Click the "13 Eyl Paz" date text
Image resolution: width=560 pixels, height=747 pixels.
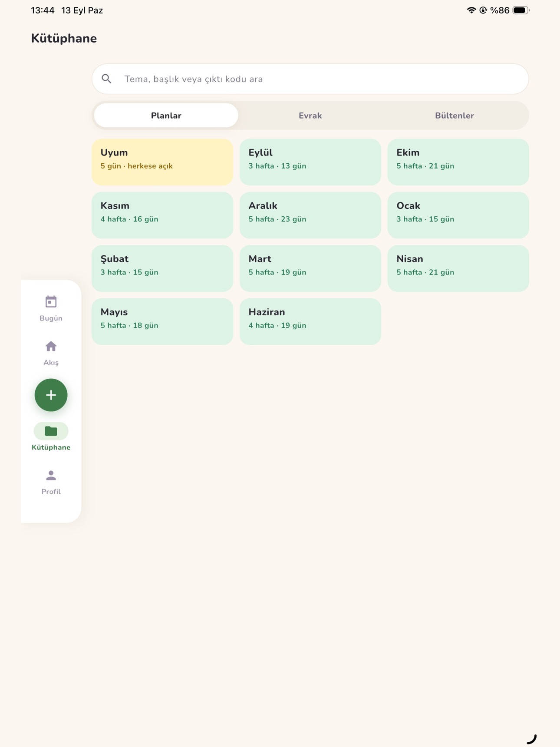tap(82, 10)
